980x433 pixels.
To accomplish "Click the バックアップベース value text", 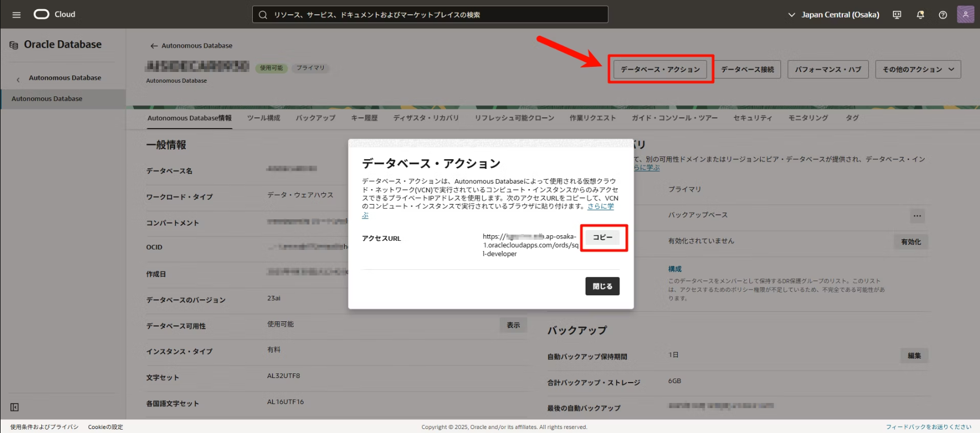I will pos(698,215).
